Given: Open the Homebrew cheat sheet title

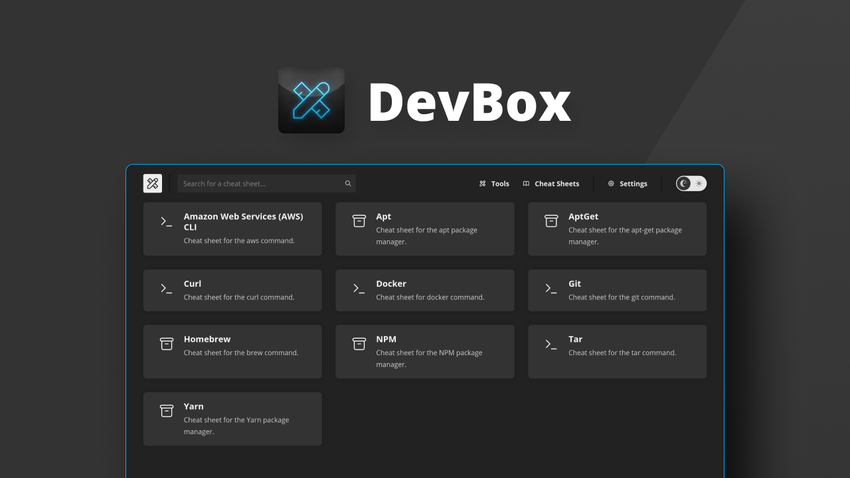Looking at the screenshot, I should click(207, 339).
